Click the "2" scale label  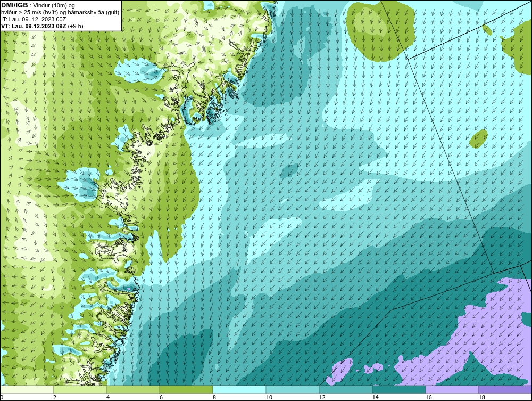coord(55,397)
